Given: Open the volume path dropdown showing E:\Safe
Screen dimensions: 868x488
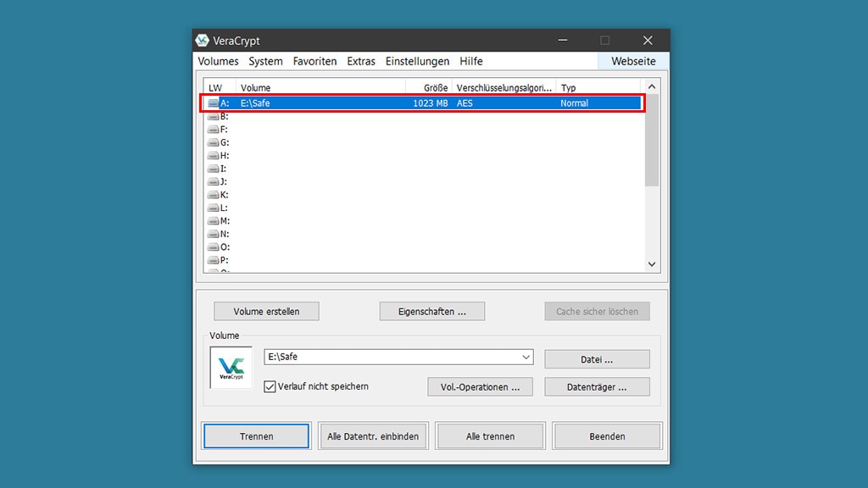Looking at the screenshot, I should [x=526, y=357].
